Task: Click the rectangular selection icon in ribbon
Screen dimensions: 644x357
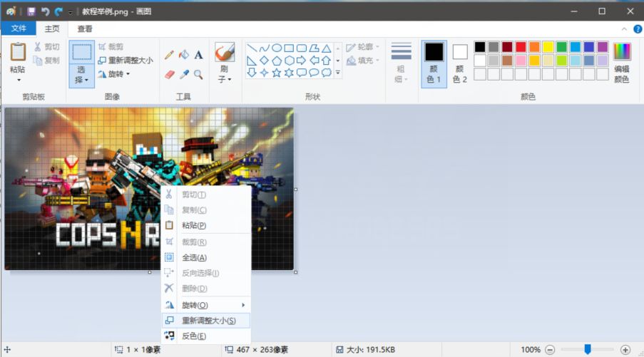Action: pos(82,52)
